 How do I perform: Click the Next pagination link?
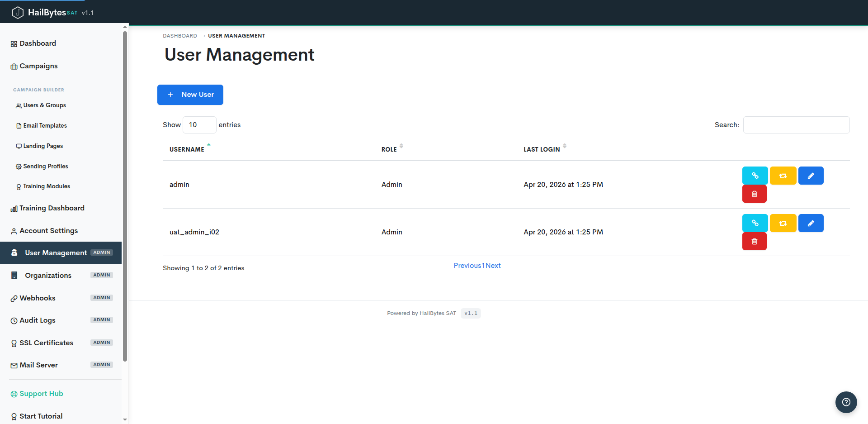point(493,266)
